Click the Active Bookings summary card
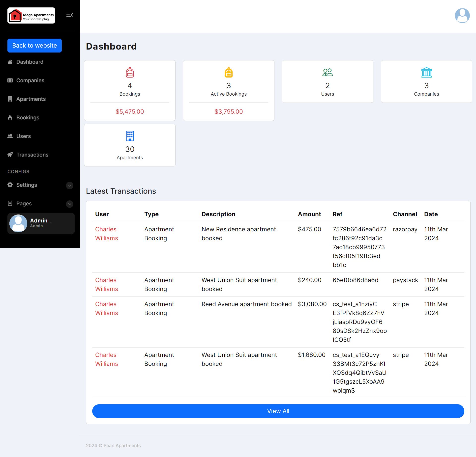The image size is (476, 457). pos(229,90)
